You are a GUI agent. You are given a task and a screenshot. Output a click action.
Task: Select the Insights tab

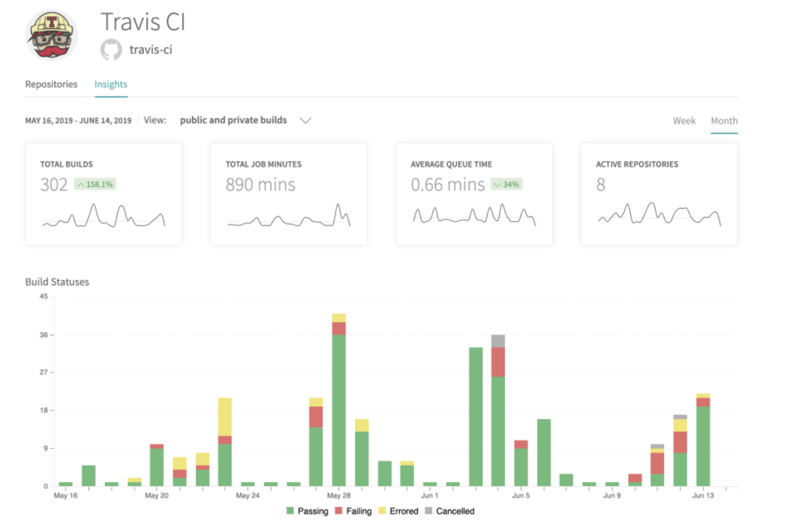tap(111, 84)
